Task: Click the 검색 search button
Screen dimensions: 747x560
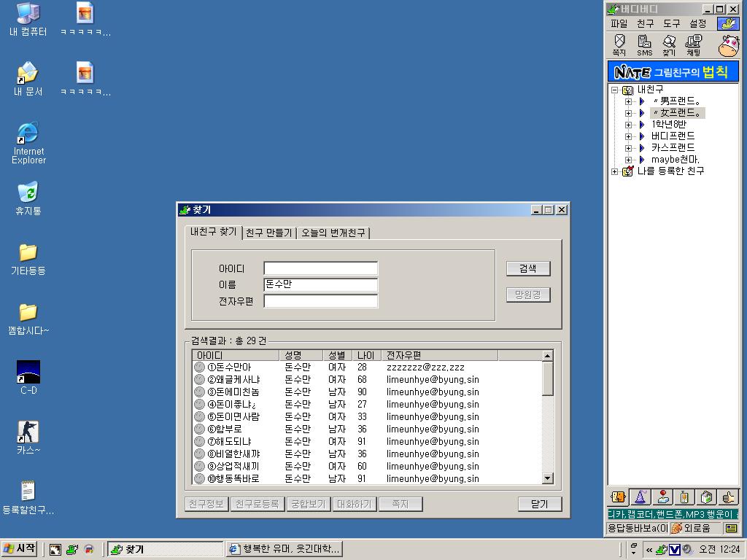Action: pos(528,268)
